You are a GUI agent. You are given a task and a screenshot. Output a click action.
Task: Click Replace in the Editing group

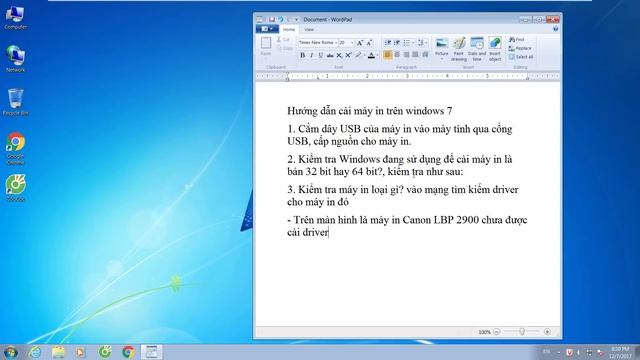(520, 48)
